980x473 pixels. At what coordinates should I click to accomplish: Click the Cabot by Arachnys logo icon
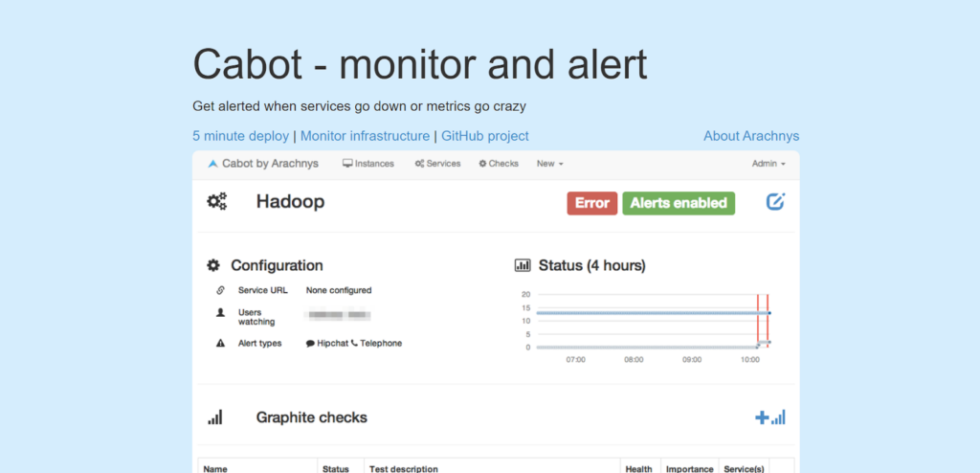[212, 164]
